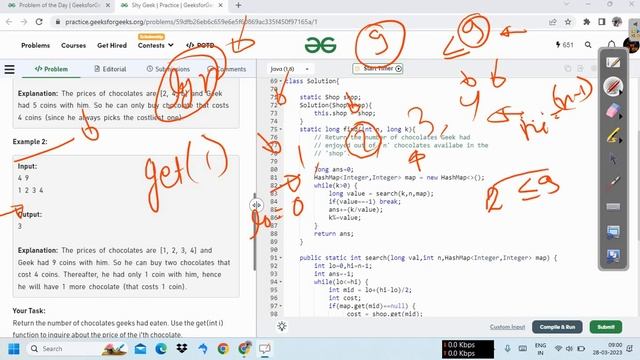The image size is (640, 360).
Task: Collapse the code fold arrow at line 75
Action: click(280, 129)
